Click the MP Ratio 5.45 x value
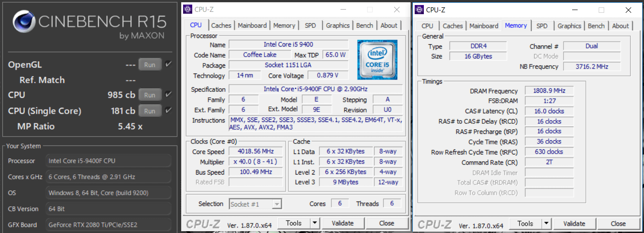 pos(130,127)
